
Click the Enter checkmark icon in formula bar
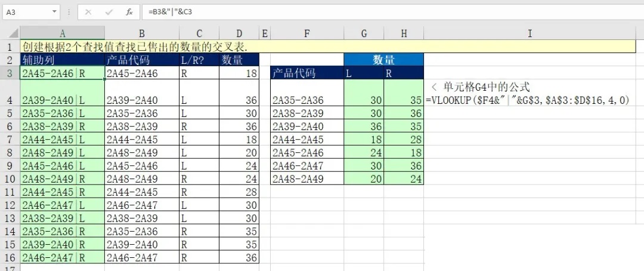click(109, 12)
